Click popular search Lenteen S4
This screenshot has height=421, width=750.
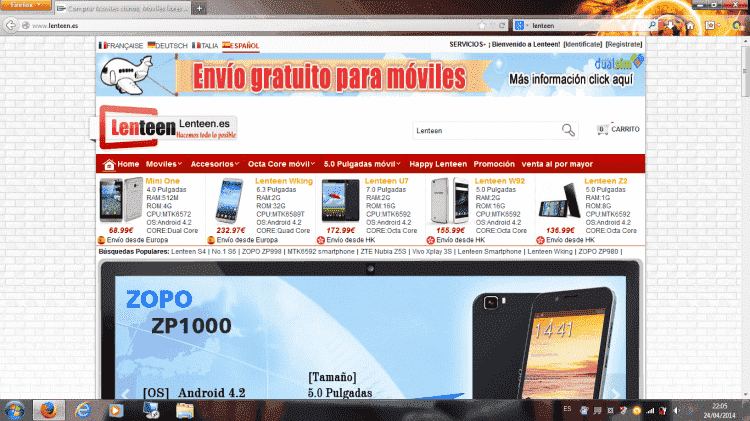click(x=188, y=251)
